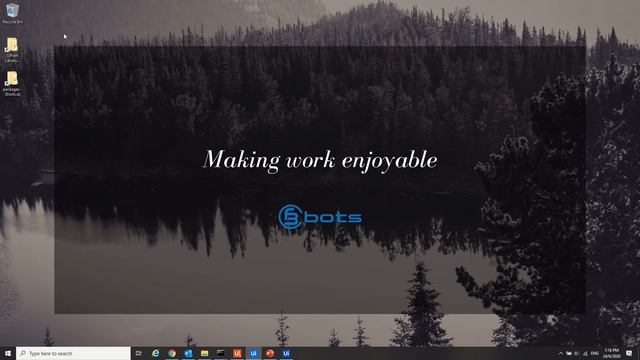The height and width of the screenshot is (360, 640).
Task: Open Outlook from the taskbar
Action: coord(188,353)
